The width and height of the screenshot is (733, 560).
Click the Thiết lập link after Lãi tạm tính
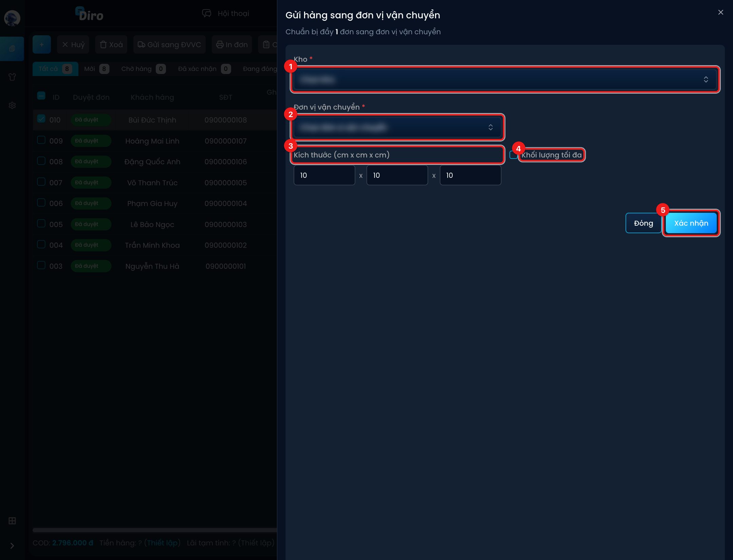(256, 543)
